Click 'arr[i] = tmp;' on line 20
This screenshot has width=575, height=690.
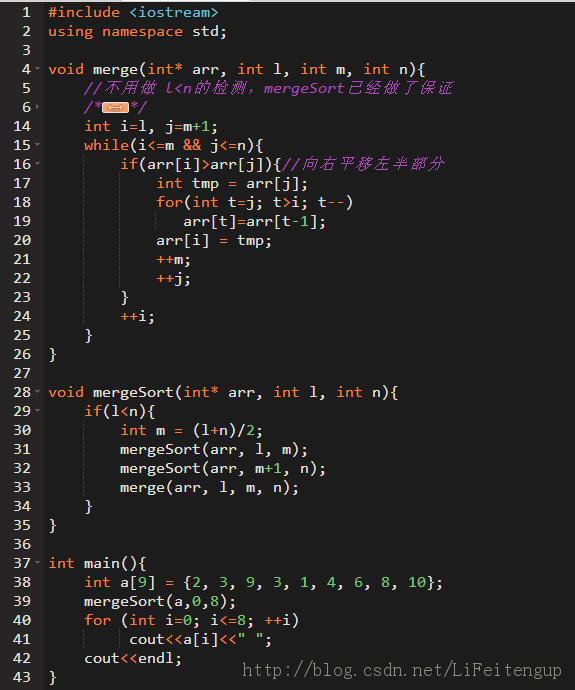214,241
